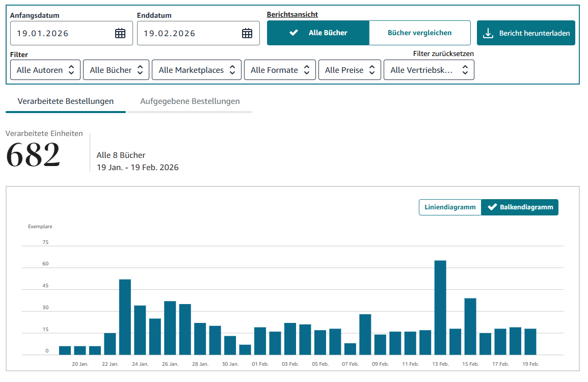588x382 pixels.
Task: Click the Enddatum field showing 19.02.2026
Action: [x=198, y=34]
